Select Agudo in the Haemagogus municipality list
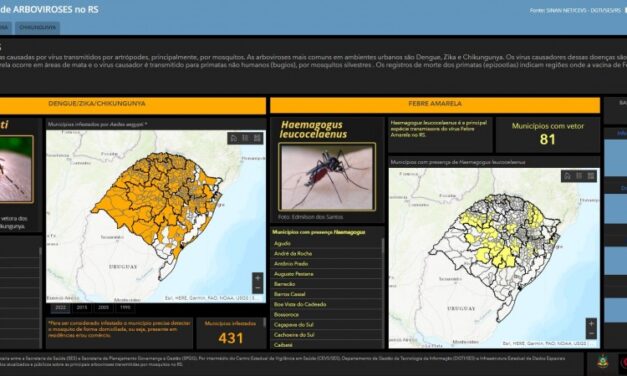This screenshot has height=376, width=627. 326,243
